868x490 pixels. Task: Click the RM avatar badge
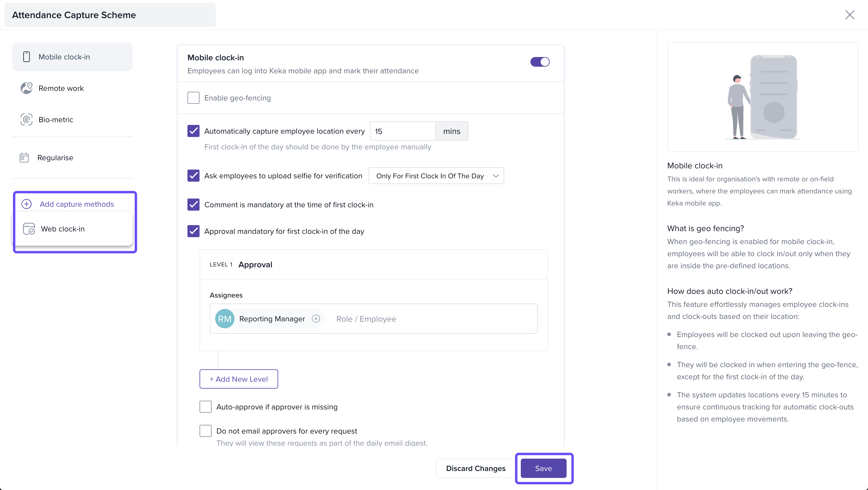coord(225,319)
